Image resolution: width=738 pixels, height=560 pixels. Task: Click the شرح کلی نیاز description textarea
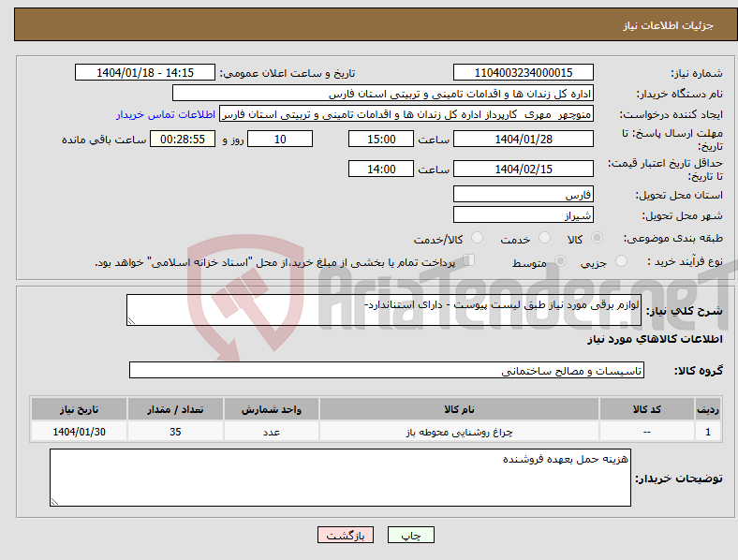point(384,310)
